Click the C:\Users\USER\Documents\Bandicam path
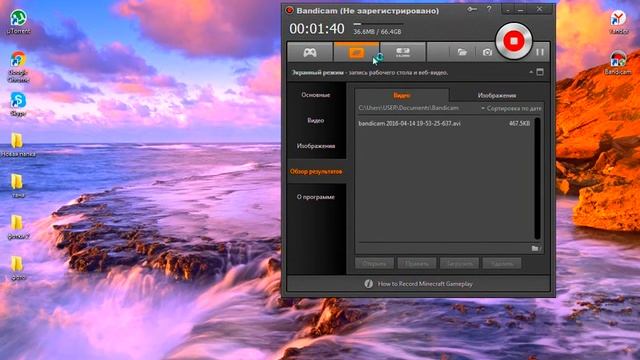Screen dimensions: 640x360 click(409, 108)
